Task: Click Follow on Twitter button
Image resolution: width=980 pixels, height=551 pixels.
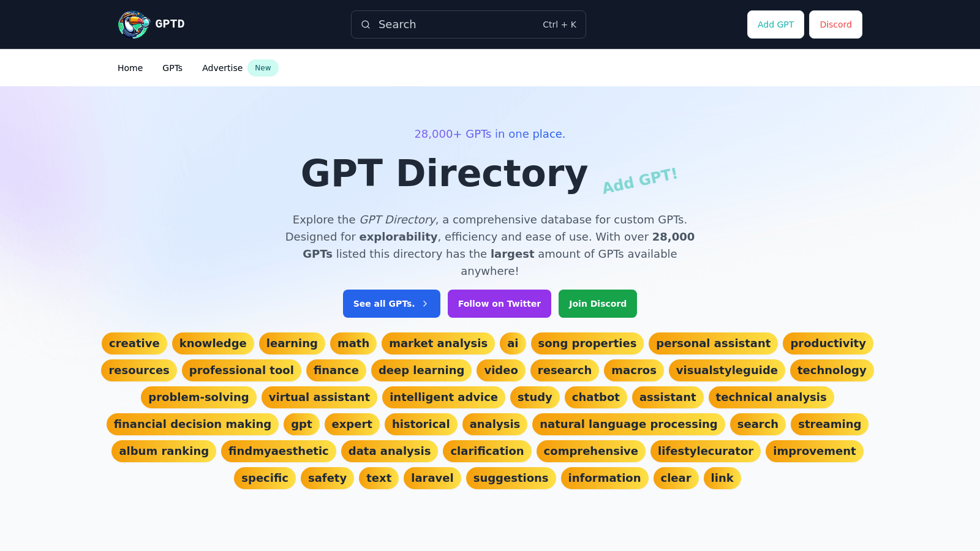Action: click(x=499, y=304)
